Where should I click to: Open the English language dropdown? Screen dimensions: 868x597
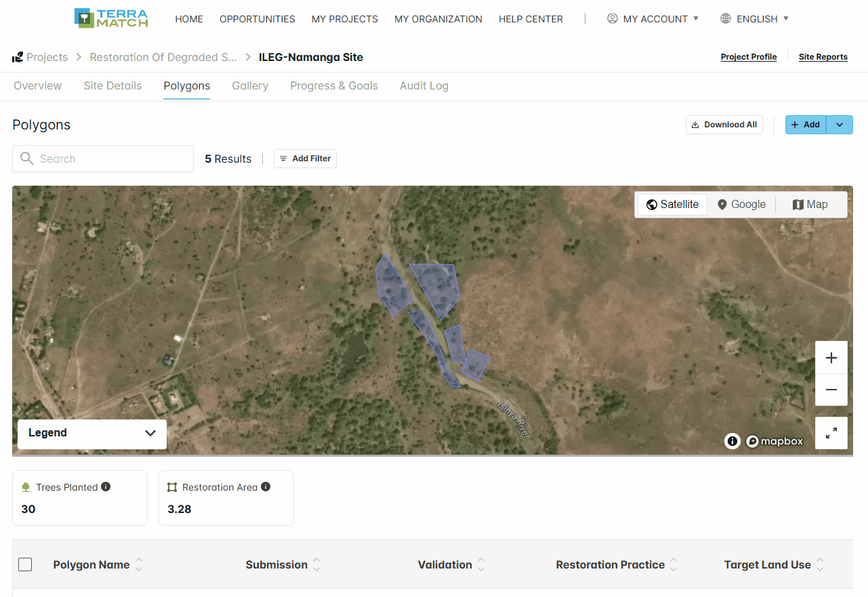754,19
